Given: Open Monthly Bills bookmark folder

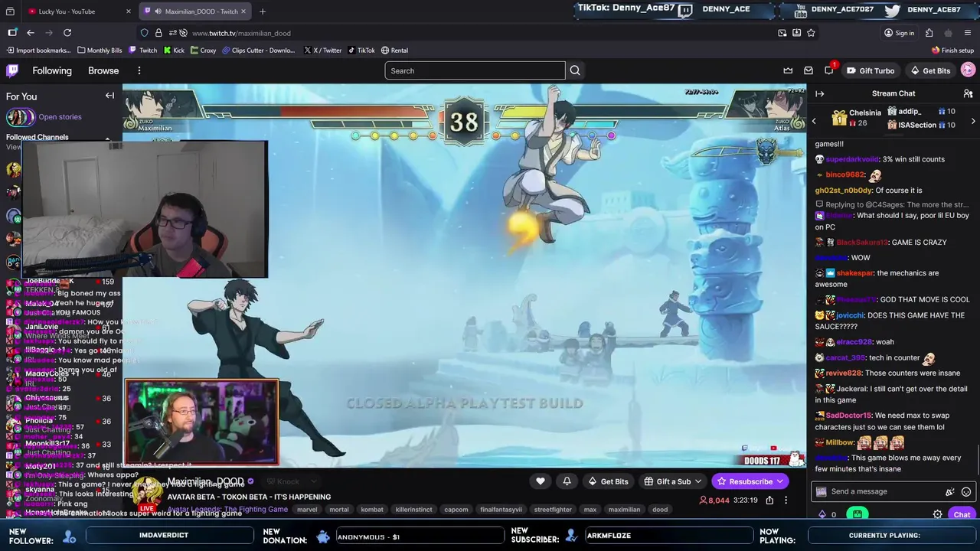Looking at the screenshot, I should [x=100, y=51].
